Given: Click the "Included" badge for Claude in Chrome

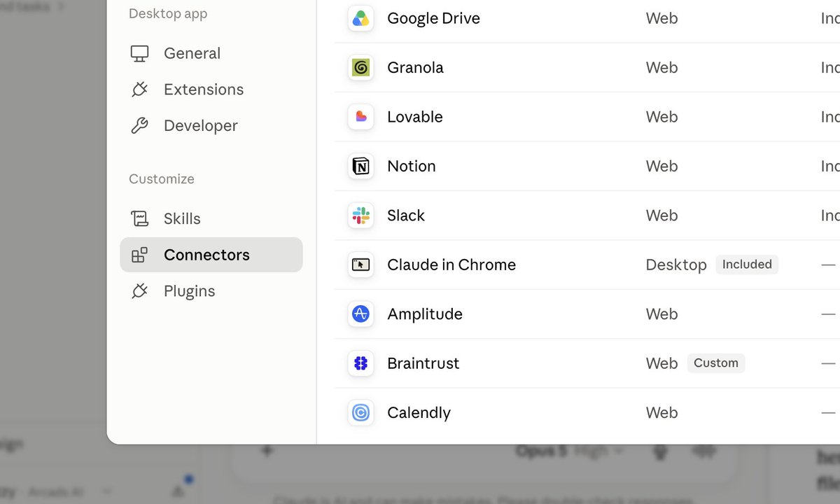Looking at the screenshot, I should click(x=747, y=265).
